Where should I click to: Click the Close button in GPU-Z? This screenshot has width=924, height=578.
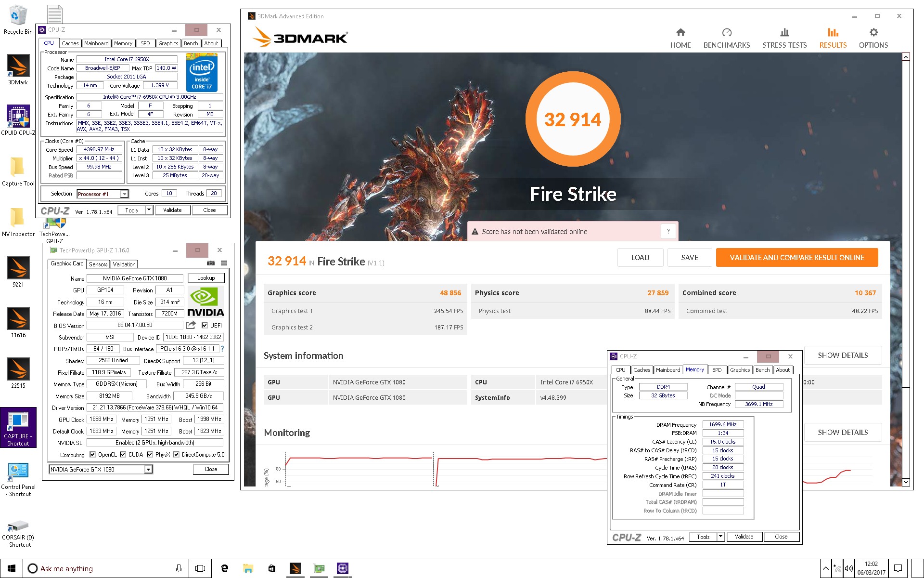point(211,469)
